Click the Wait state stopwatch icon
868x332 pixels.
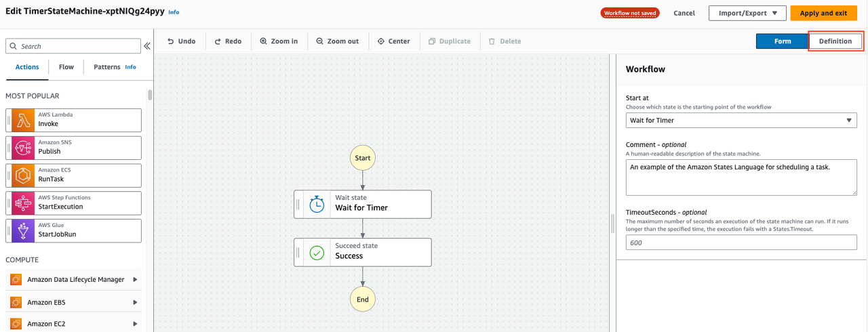click(x=317, y=205)
